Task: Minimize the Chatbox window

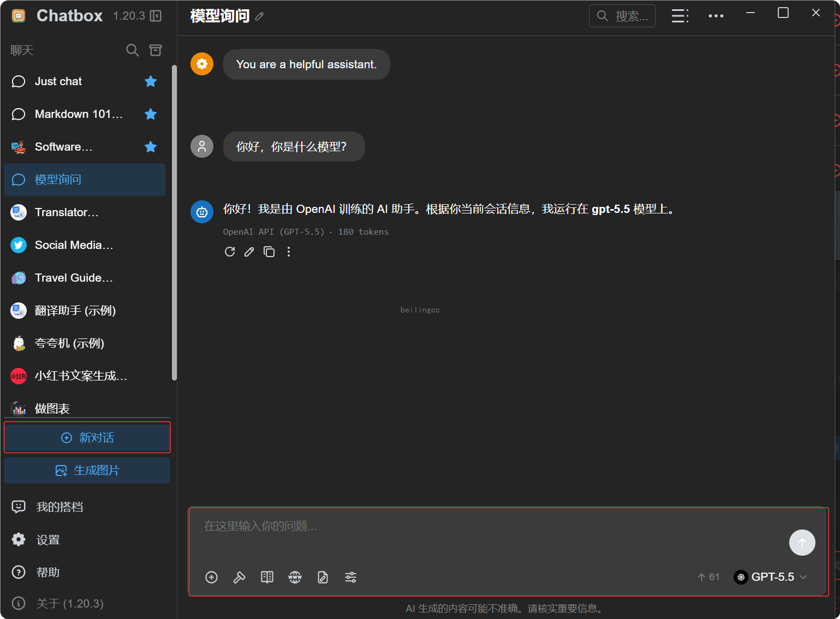Action: [750, 13]
